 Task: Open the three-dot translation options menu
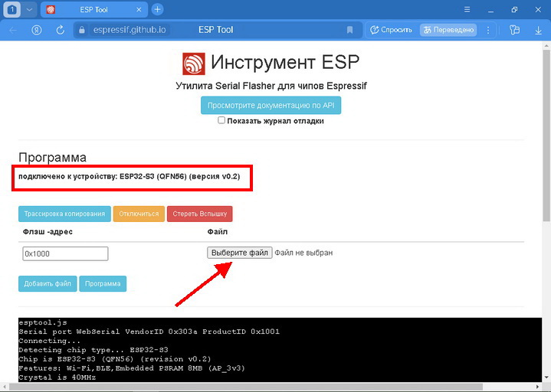point(488,30)
